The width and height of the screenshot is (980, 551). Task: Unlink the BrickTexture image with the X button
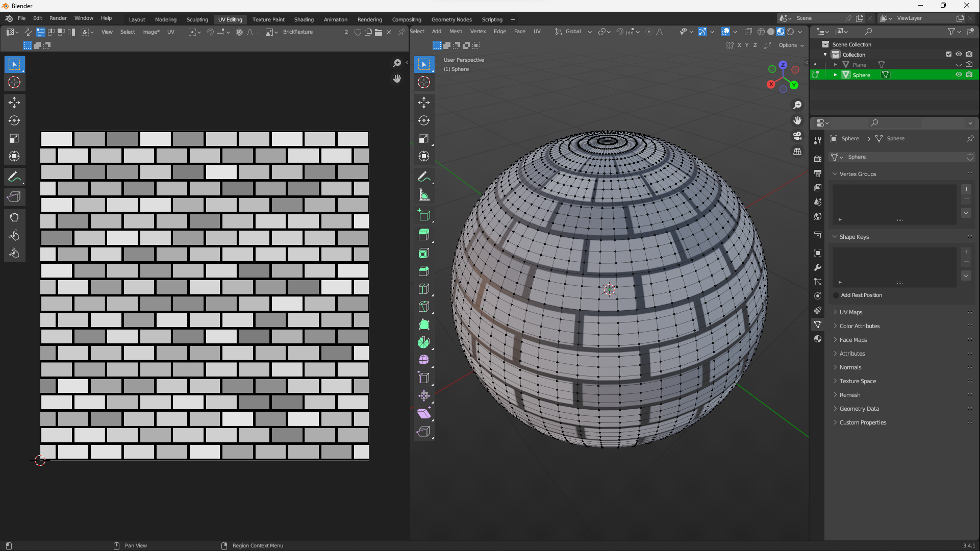click(389, 31)
